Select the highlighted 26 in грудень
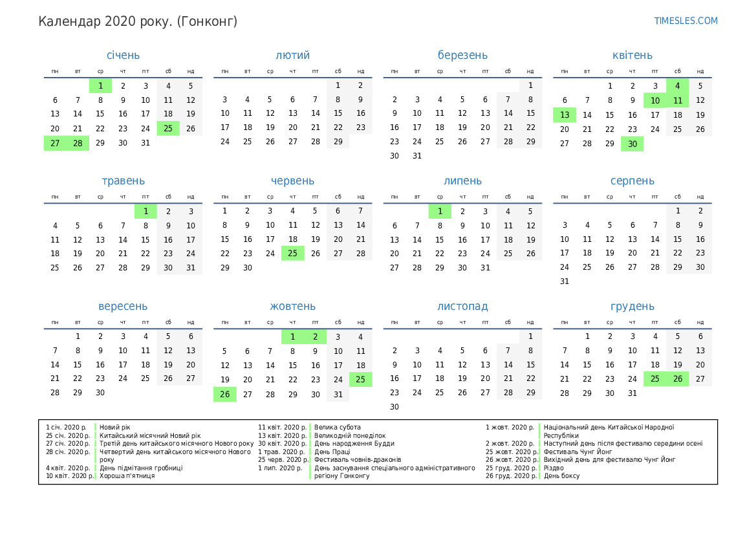Image resolution: width=756 pixels, height=535 pixels. pos(677,378)
